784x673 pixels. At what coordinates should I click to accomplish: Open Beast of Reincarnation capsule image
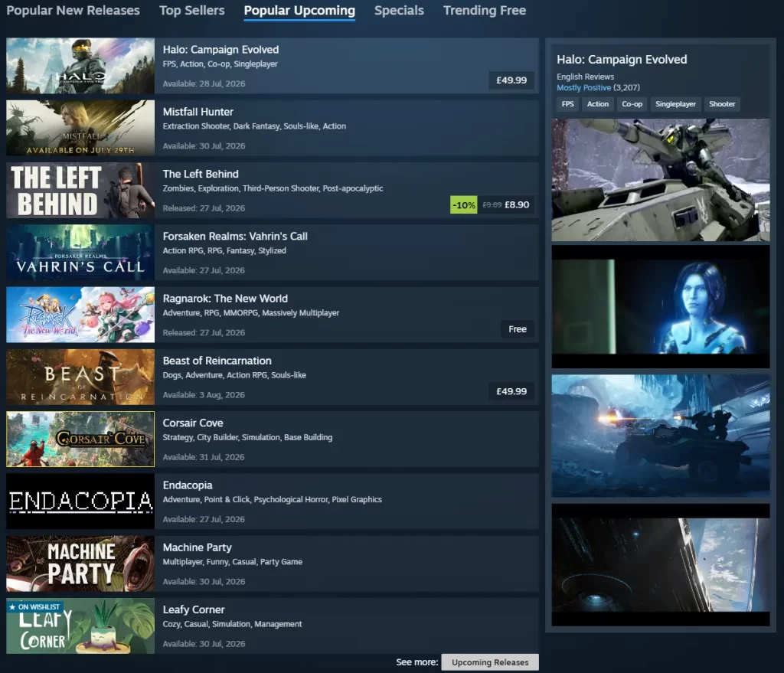80,377
